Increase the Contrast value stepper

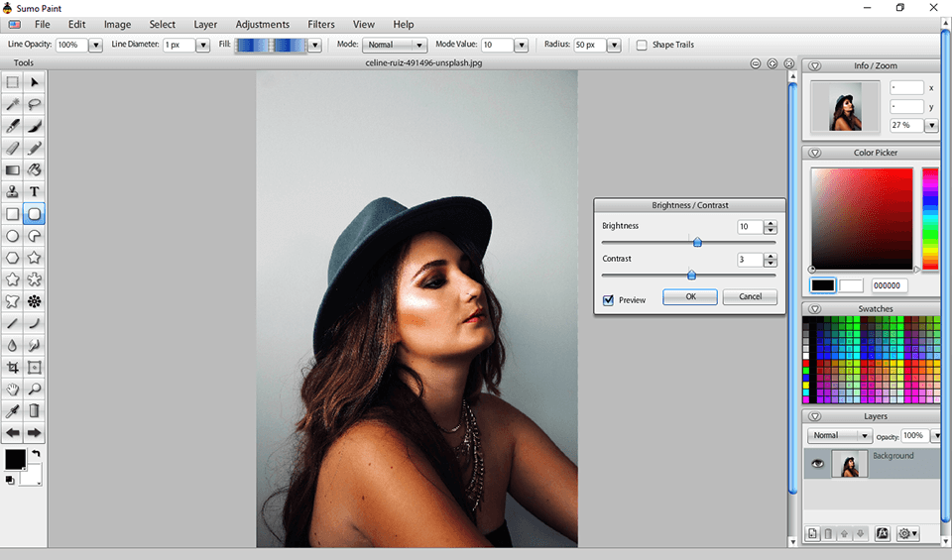[771, 257]
